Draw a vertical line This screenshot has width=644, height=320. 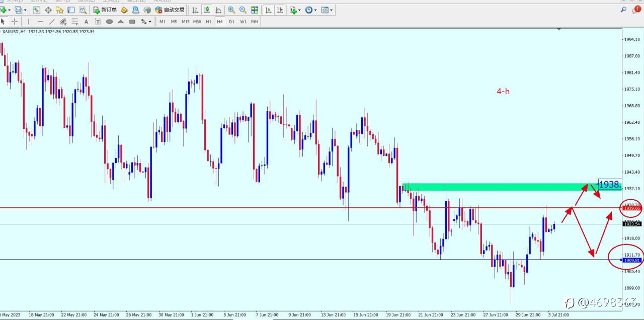[29, 22]
